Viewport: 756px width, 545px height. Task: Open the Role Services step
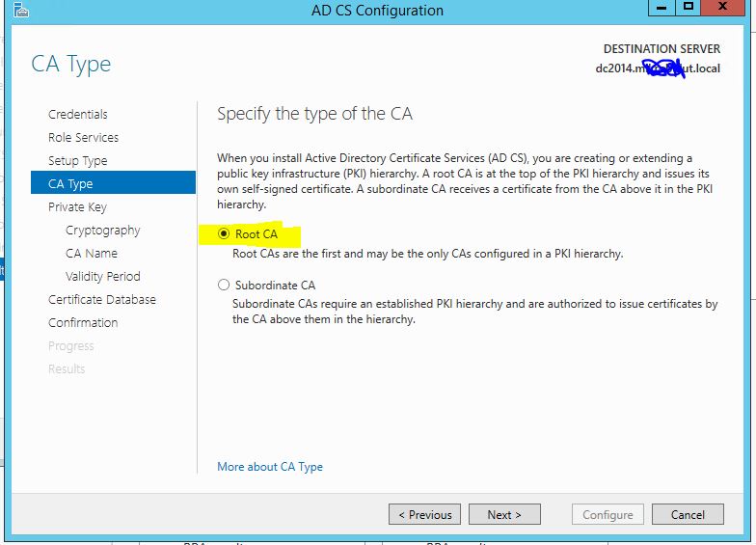[x=83, y=137]
